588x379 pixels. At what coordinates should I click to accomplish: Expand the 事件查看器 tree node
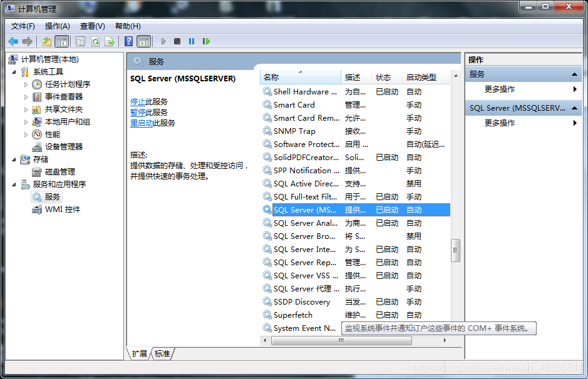click(26, 97)
